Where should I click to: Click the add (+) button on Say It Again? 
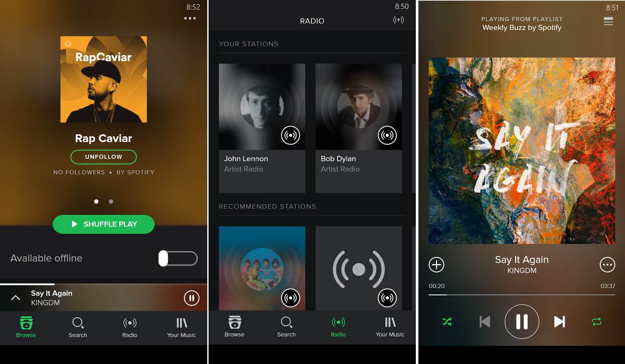point(437,265)
